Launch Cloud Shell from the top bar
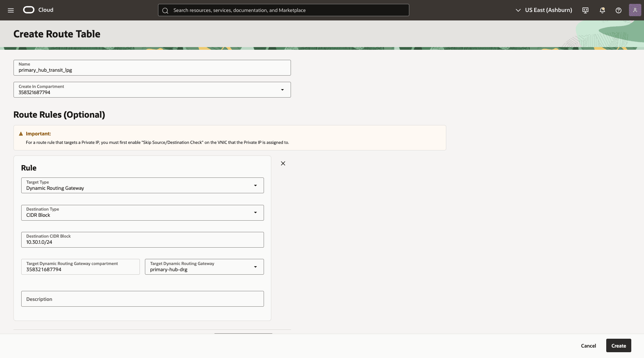This screenshot has width=644, height=358. click(x=585, y=10)
